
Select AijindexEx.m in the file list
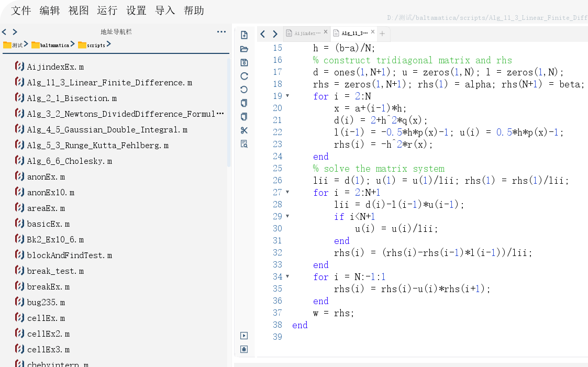pos(49,66)
